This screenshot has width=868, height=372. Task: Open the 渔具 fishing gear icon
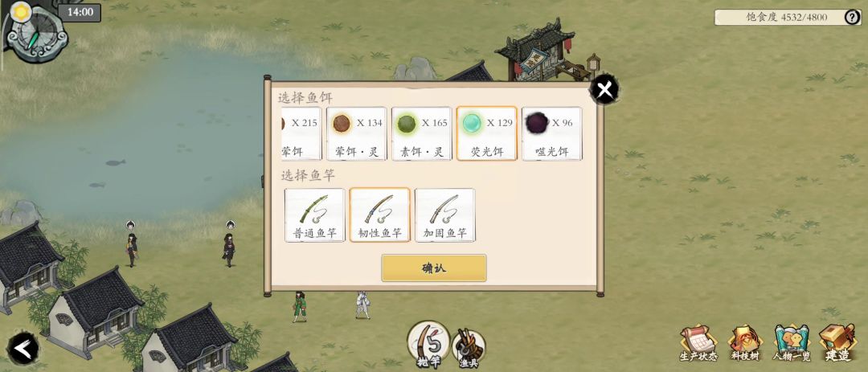(x=469, y=348)
